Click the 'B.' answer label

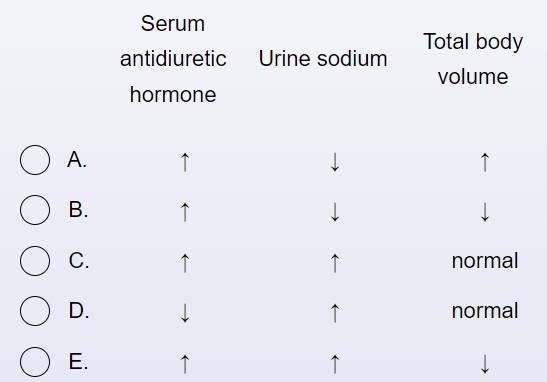tap(78, 210)
